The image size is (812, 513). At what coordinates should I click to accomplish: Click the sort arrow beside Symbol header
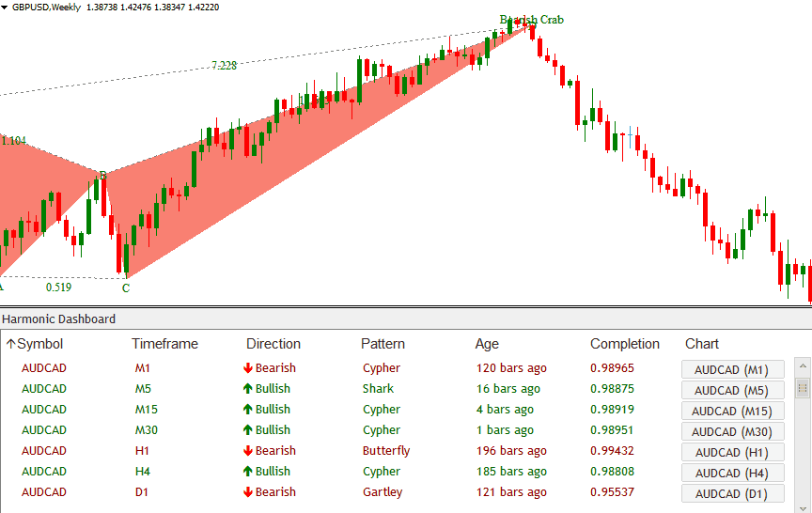coord(10,344)
